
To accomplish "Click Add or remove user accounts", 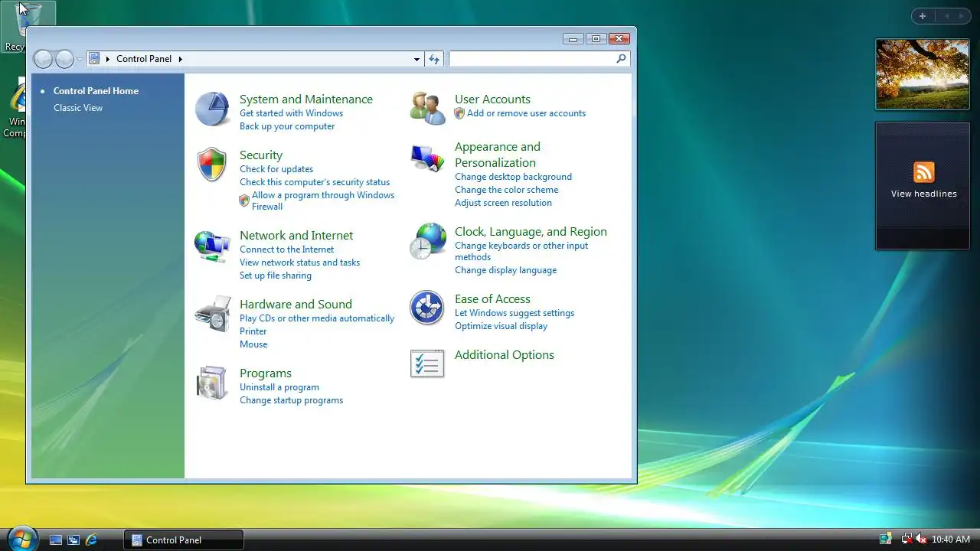I will [526, 113].
